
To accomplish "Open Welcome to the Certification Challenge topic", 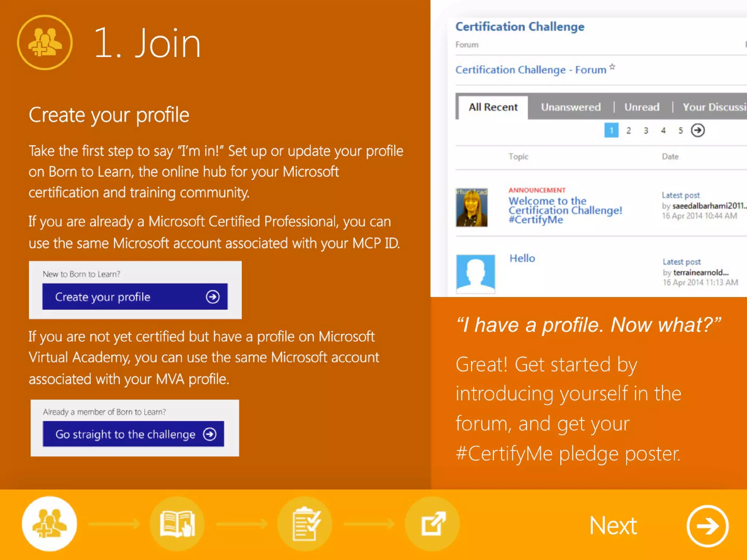I will (x=565, y=210).
